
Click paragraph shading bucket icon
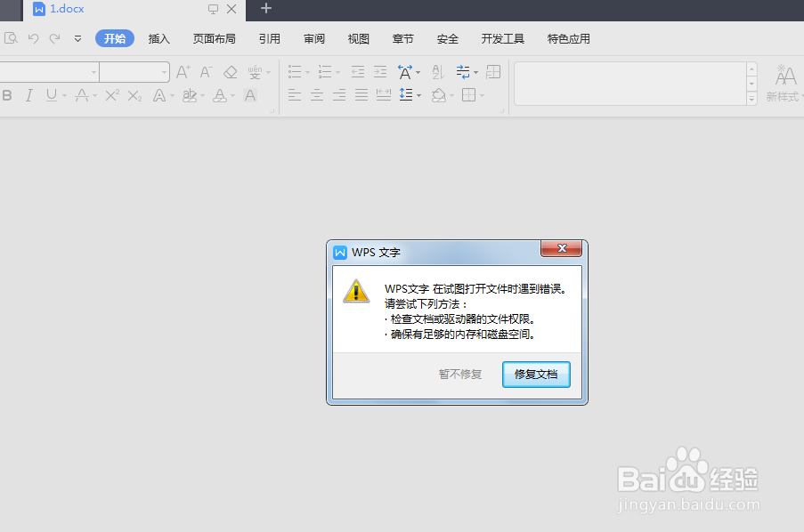438,95
